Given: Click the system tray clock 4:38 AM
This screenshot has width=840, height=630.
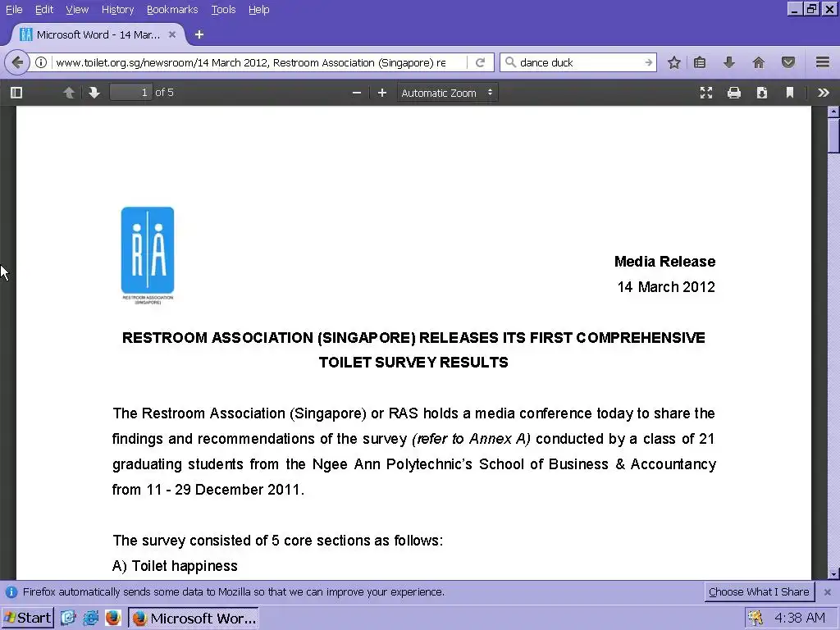Looking at the screenshot, I should pyautogui.click(x=800, y=619).
